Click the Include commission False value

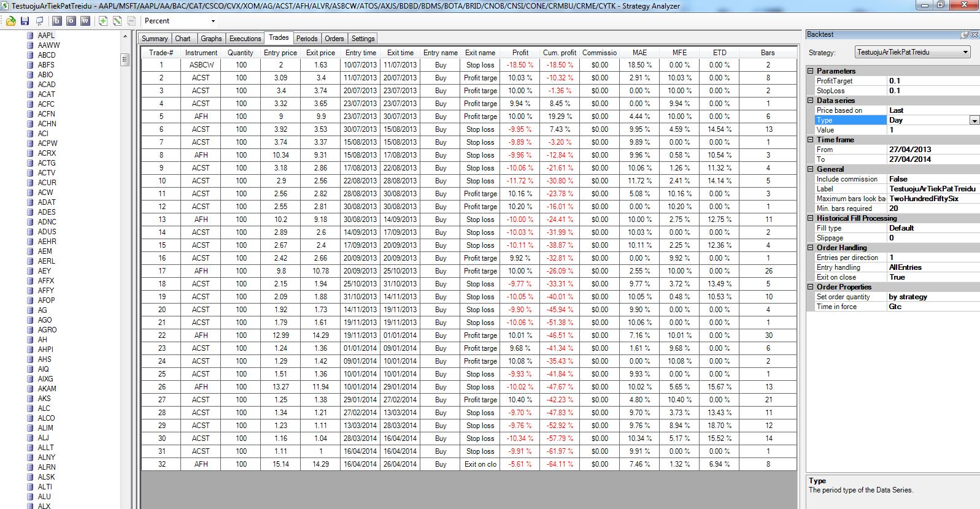[x=933, y=179]
